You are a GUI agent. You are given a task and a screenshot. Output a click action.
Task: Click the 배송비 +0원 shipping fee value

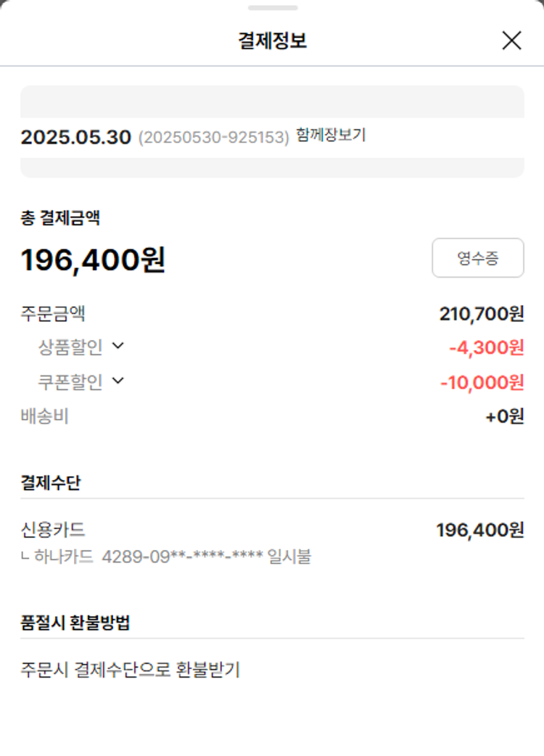pyautogui.click(x=504, y=417)
